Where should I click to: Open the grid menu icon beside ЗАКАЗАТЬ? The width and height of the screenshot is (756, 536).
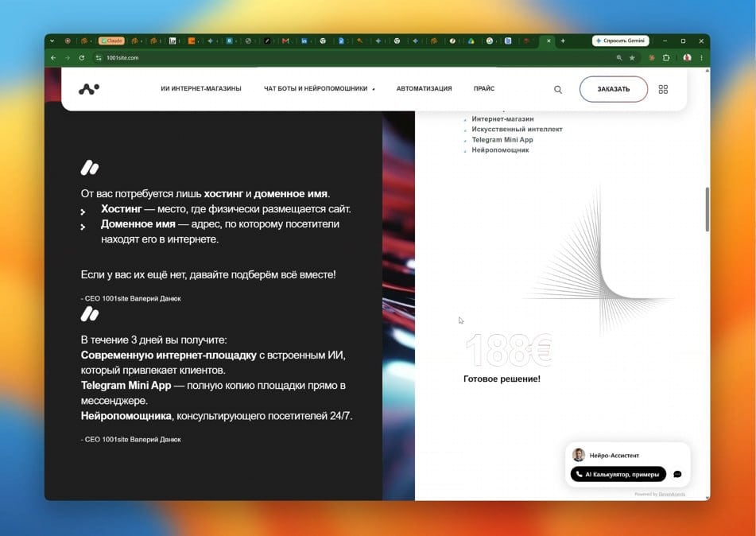tap(663, 89)
